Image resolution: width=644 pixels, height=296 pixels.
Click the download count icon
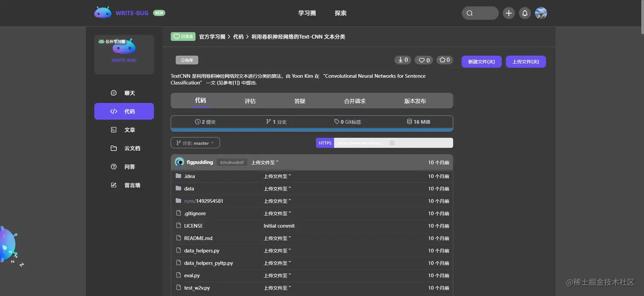[402, 60]
